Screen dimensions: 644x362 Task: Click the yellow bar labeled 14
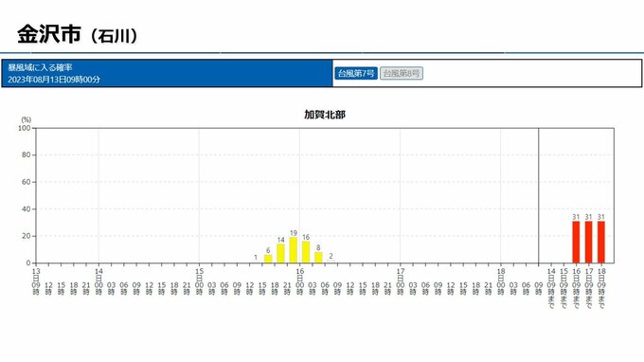pyautogui.click(x=280, y=253)
